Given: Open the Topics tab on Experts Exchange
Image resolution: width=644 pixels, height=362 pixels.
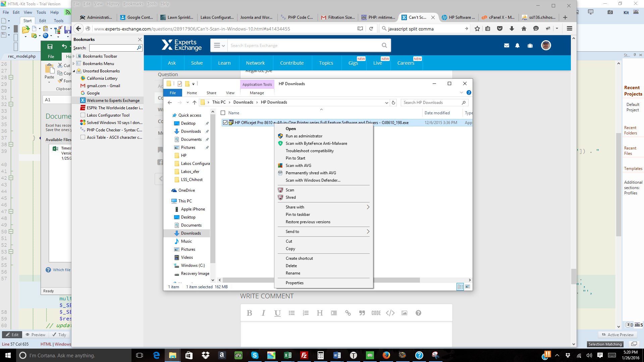Looking at the screenshot, I should tap(326, 63).
